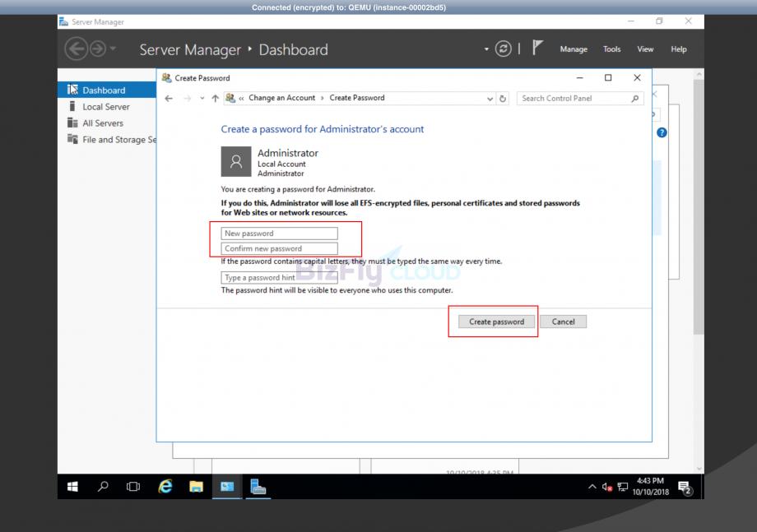The height and width of the screenshot is (532, 757).
Task: Go forward in Create Password window
Action: pos(188,99)
